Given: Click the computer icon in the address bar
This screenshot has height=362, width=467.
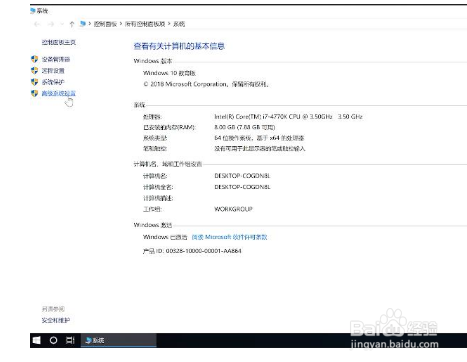Looking at the screenshot, I should 83,24.
